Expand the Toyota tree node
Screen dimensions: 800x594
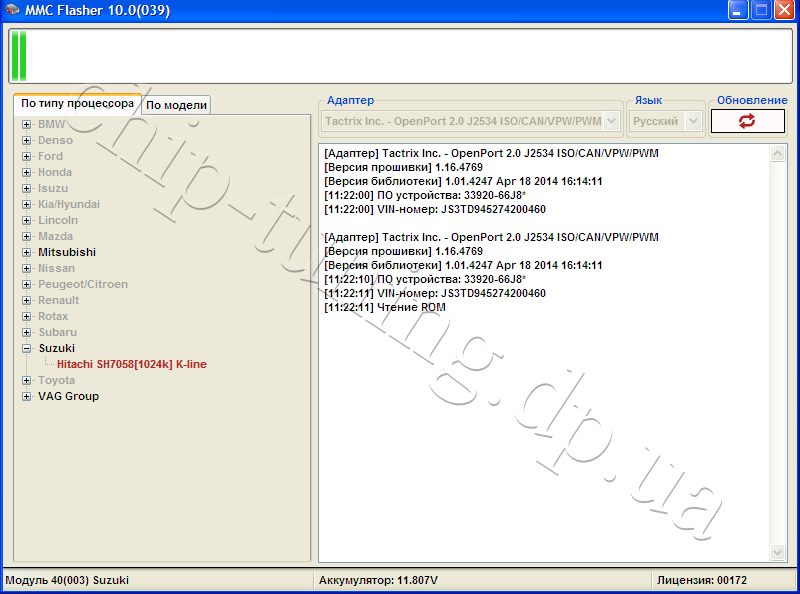(27, 380)
